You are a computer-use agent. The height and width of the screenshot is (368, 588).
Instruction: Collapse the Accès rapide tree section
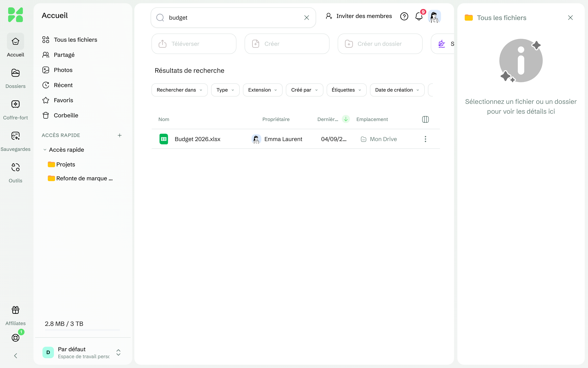pyautogui.click(x=45, y=150)
